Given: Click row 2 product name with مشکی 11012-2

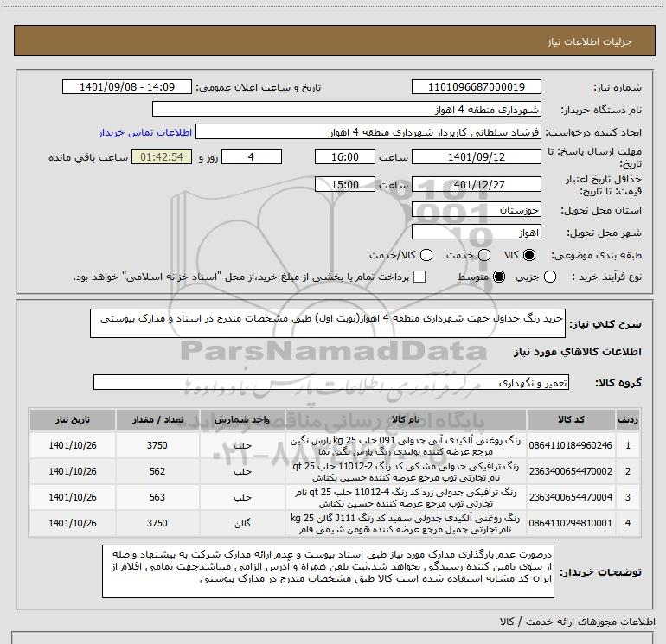Looking at the screenshot, I should [x=405, y=472].
